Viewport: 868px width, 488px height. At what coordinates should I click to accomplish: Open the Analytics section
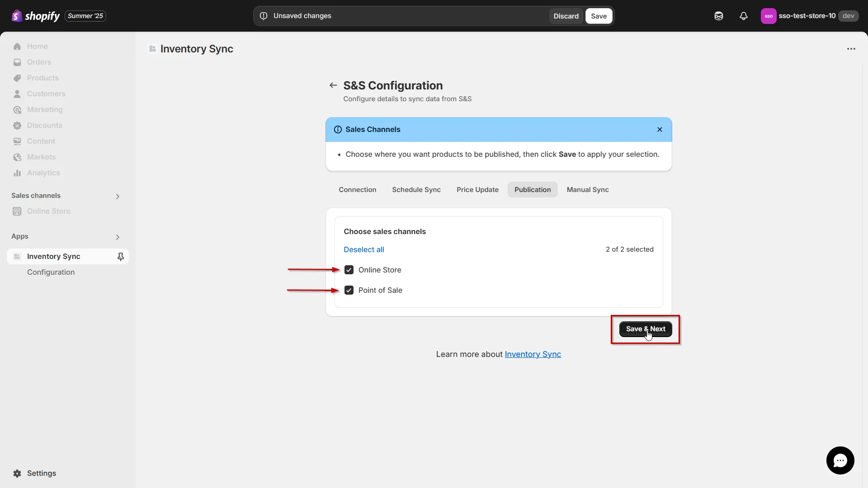[42, 173]
